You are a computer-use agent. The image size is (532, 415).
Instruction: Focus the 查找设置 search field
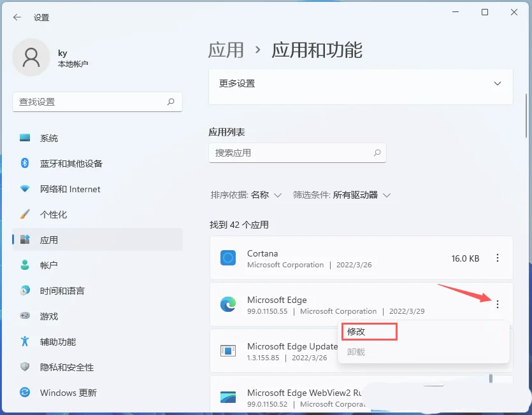97,102
